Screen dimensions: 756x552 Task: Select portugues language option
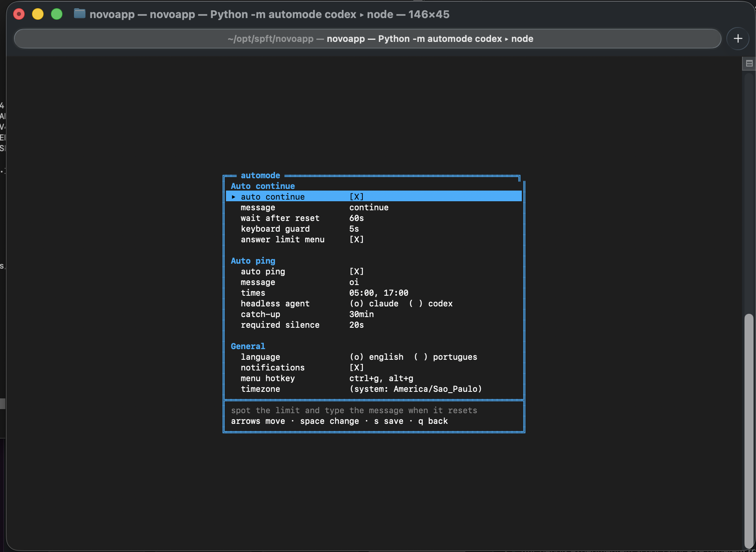coord(445,357)
